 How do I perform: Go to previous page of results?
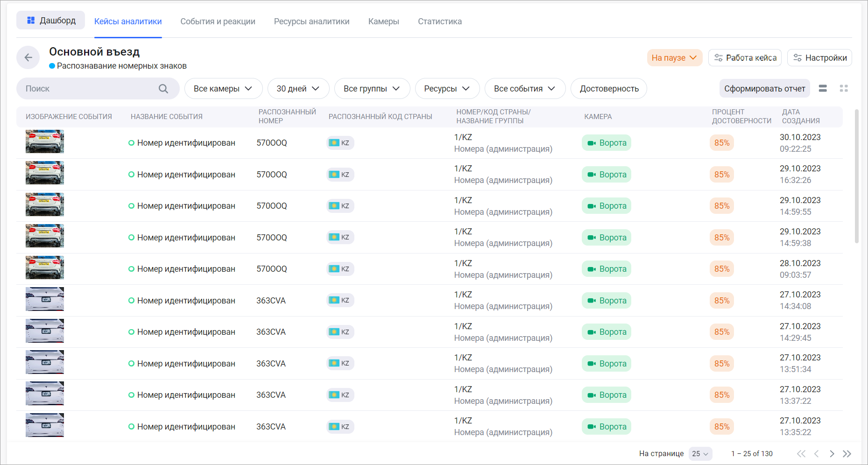pyautogui.click(x=816, y=454)
